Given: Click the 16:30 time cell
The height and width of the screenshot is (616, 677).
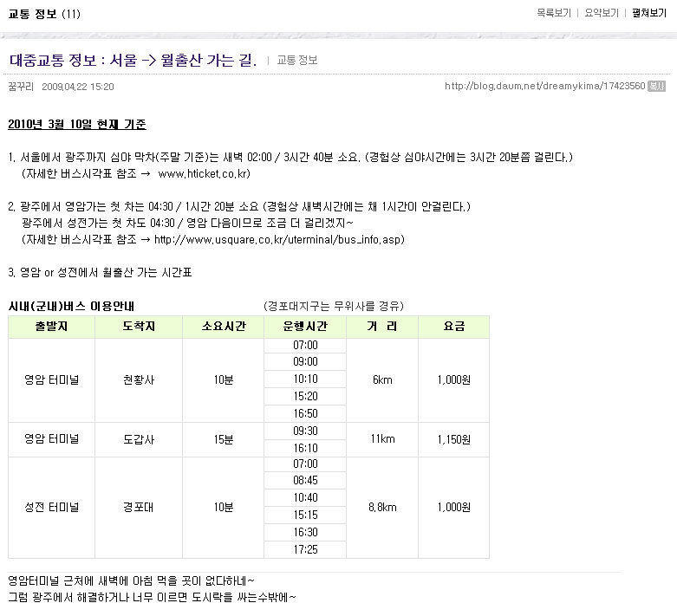Looking at the screenshot, I should click(x=305, y=532).
